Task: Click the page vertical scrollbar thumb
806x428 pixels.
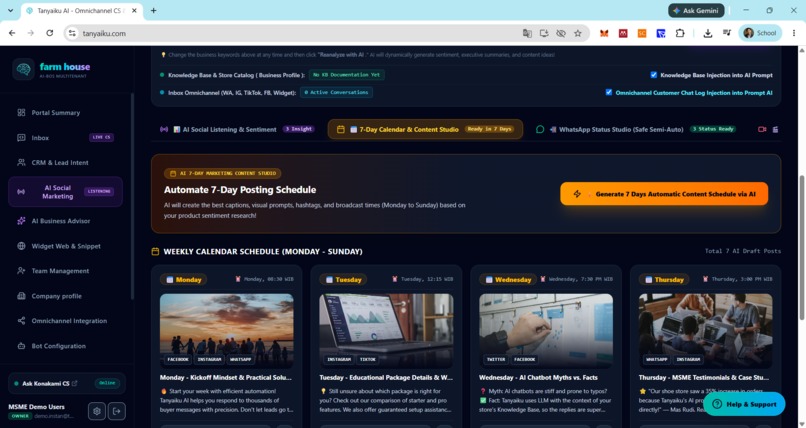Action: tap(801, 248)
